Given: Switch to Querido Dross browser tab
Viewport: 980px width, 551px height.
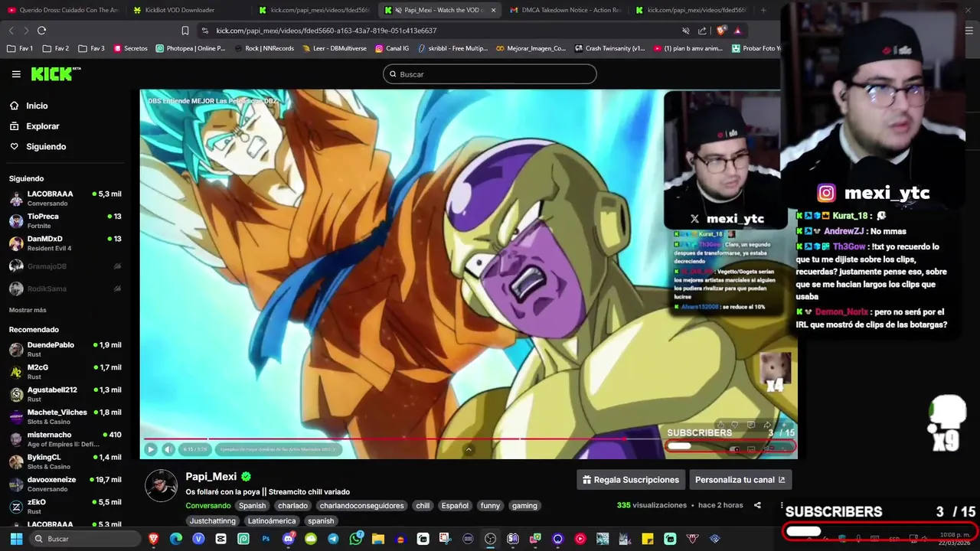Looking at the screenshot, I should 63,10.
